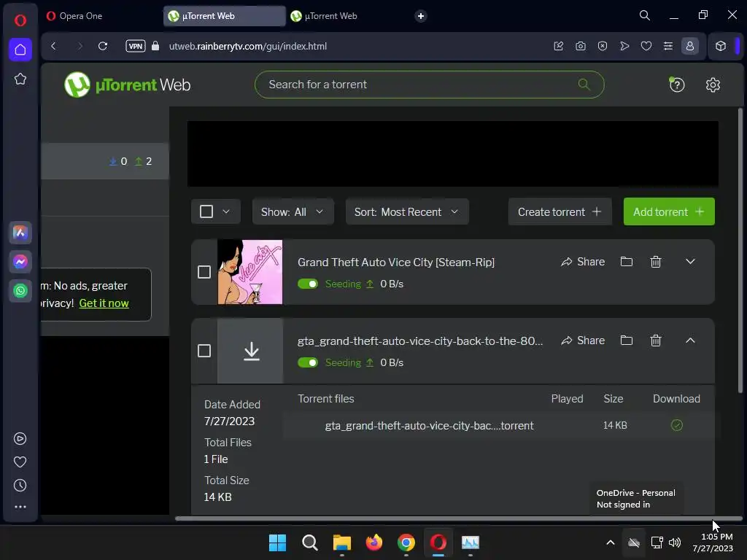747x560 pixels.
Task: Open the uTorrent help icon
Action: (x=676, y=85)
